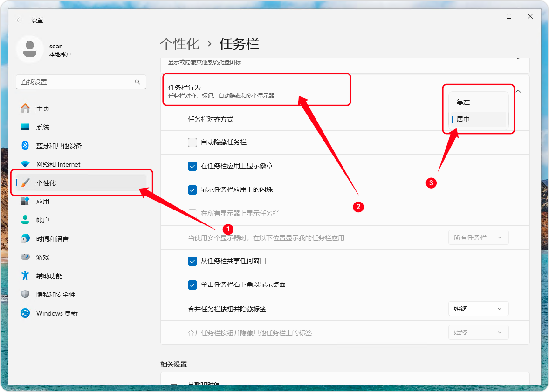This screenshot has height=392, width=549.
Task: Click the 游戏 sidebar entry
Action: 81,257
